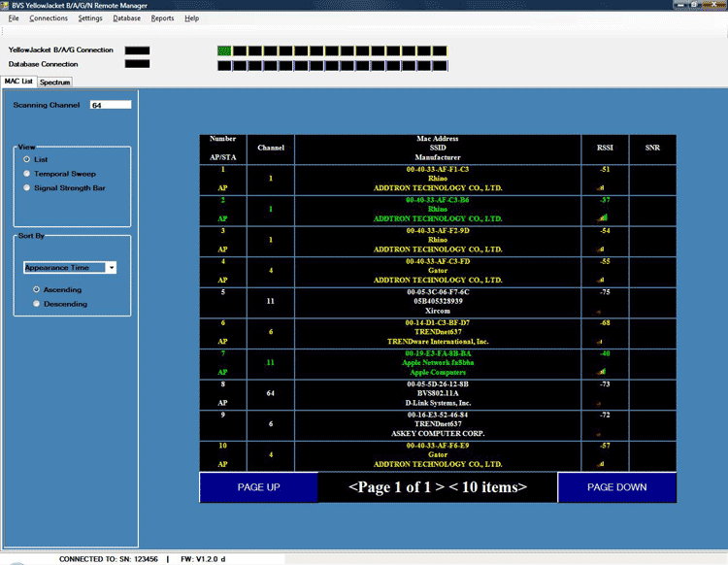Select MAC address 00-19-E3-FA-8B-BA
Viewport: 728px width, 565px height.
pos(438,353)
